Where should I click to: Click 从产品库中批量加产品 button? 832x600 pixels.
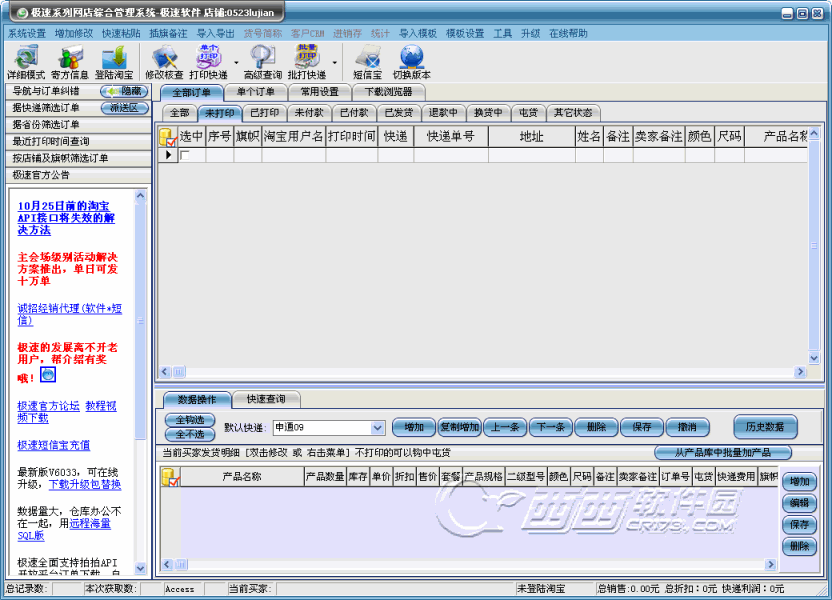click(x=723, y=453)
